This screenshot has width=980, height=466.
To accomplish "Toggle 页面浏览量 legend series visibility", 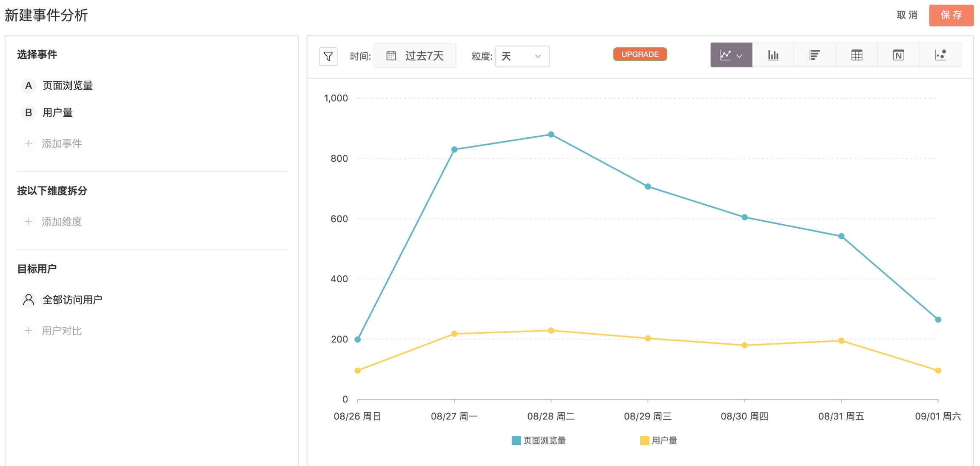I will click(x=539, y=440).
